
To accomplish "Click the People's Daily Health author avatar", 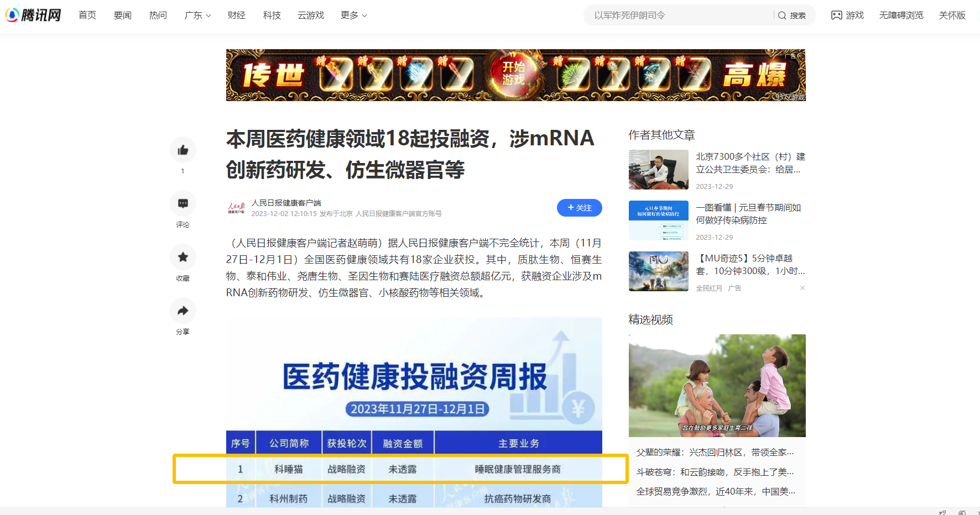I will click(236, 208).
